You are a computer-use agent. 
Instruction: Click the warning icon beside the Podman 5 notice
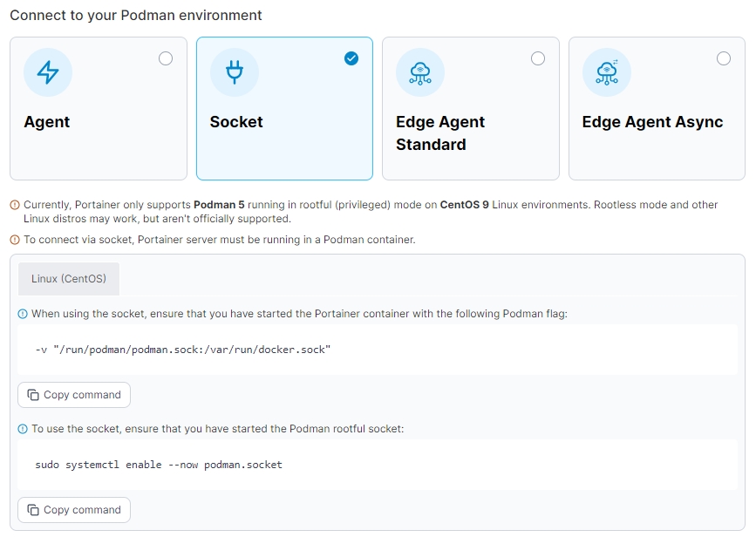[x=15, y=205]
